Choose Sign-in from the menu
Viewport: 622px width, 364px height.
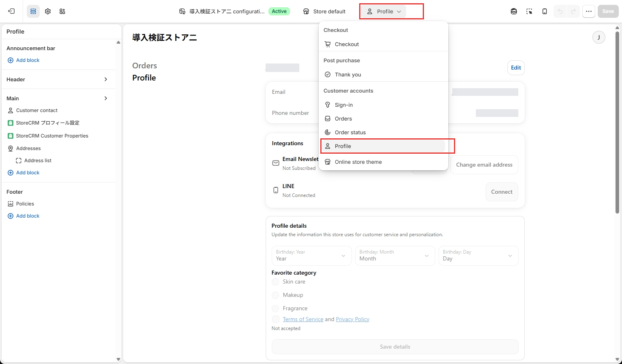(383, 105)
